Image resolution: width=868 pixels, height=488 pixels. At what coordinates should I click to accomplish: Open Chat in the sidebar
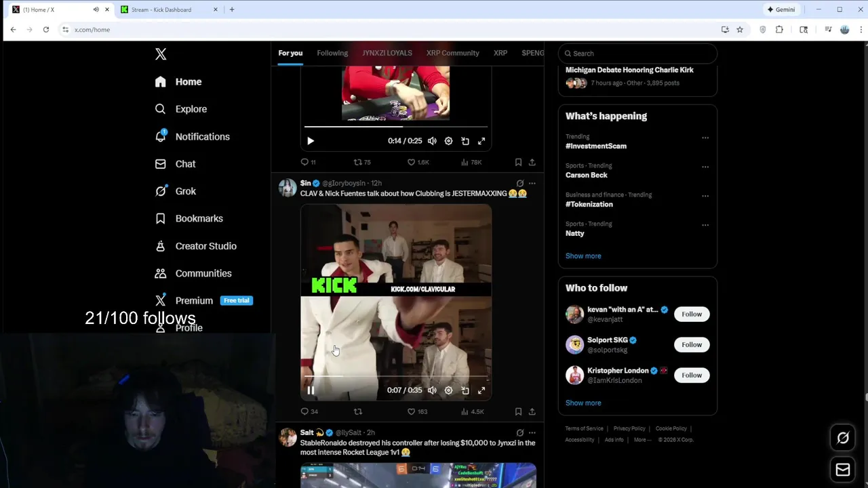point(175,164)
